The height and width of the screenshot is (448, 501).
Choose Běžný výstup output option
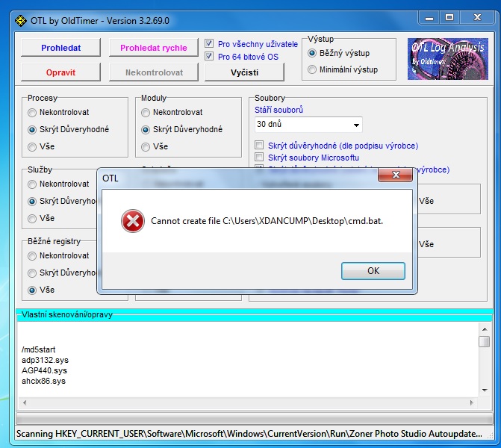pyautogui.click(x=312, y=53)
